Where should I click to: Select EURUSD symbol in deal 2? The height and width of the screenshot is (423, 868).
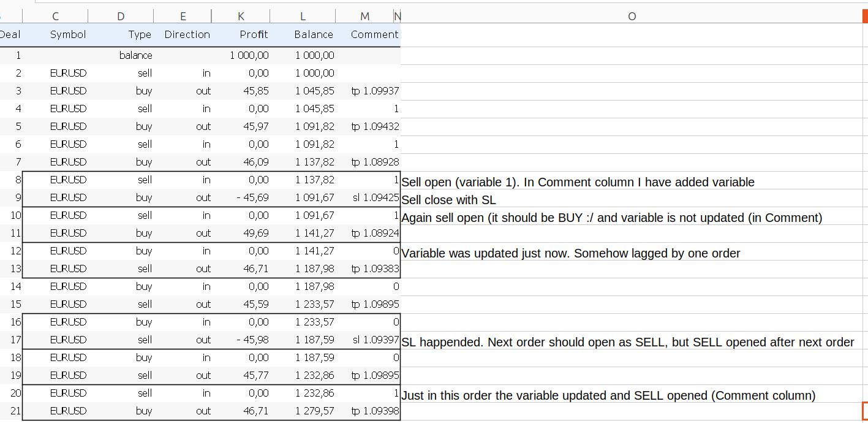click(68, 73)
